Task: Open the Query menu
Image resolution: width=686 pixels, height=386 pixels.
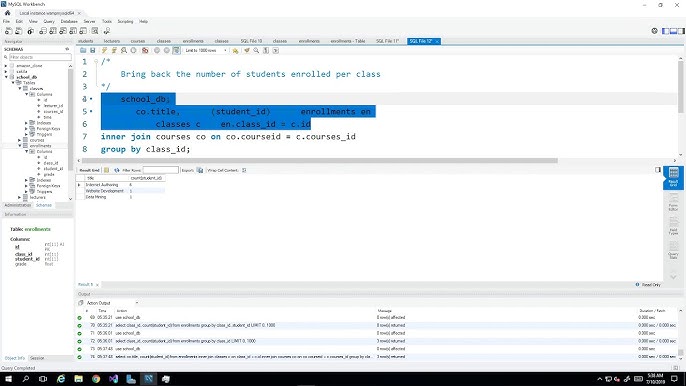Action: click(49, 21)
